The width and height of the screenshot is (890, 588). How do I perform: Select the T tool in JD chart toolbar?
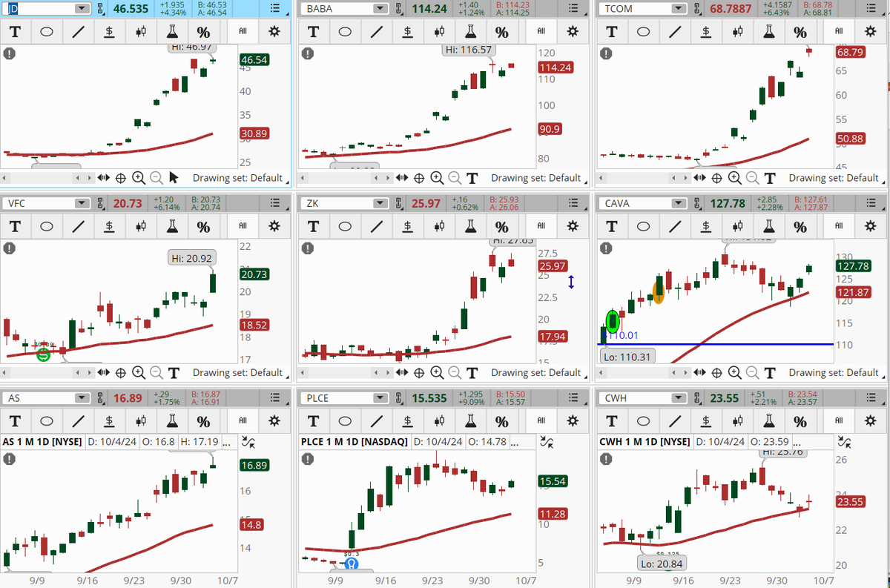[x=15, y=32]
